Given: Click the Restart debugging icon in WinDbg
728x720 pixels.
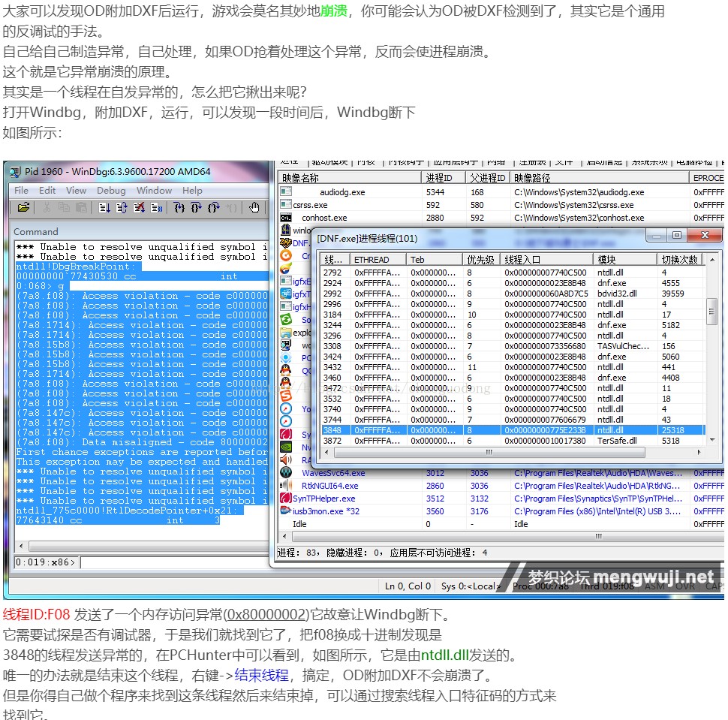Looking at the screenshot, I should (122, 208).
